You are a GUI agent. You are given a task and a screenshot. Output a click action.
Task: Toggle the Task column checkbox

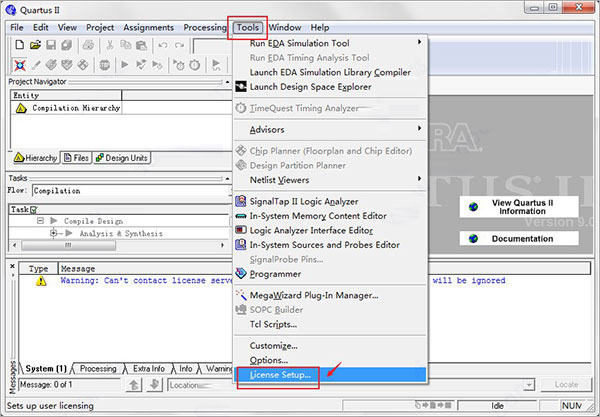[33, 209]
